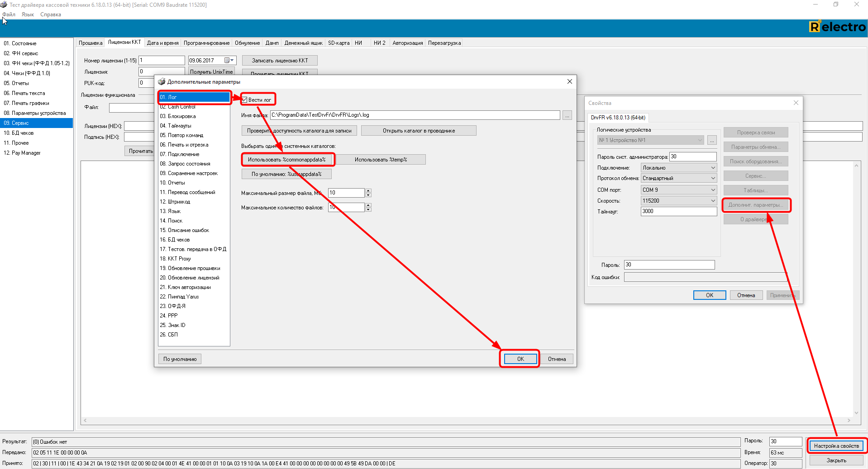This screenshot has width=868, height=469.
Task: Open the Скорость baud rate dropdown
Action: point(713,201)
